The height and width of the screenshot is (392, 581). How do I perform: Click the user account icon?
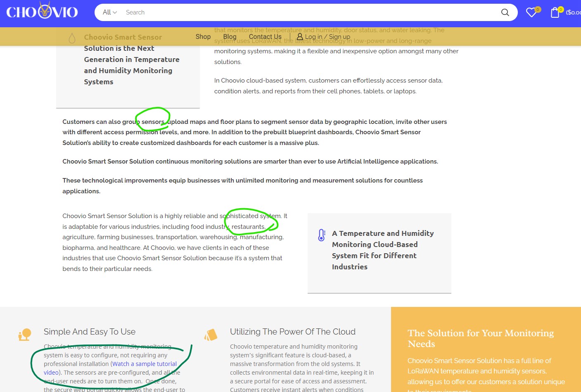(x=300, y=37)
